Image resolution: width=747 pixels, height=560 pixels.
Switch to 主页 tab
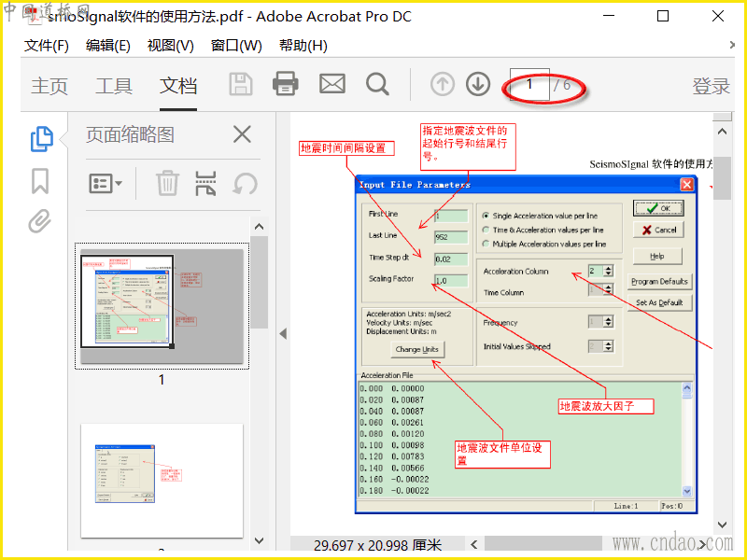point(49,86)
